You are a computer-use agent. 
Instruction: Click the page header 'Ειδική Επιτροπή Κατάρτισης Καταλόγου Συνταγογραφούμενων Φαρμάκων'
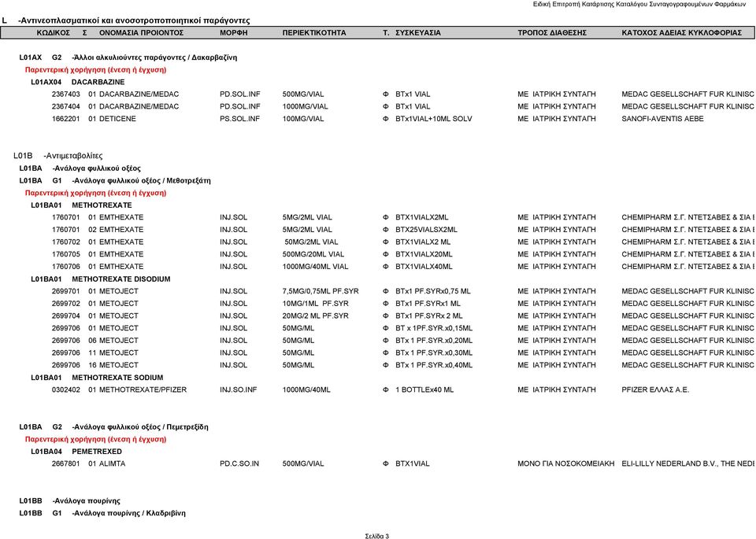click(x=639, y=5)
